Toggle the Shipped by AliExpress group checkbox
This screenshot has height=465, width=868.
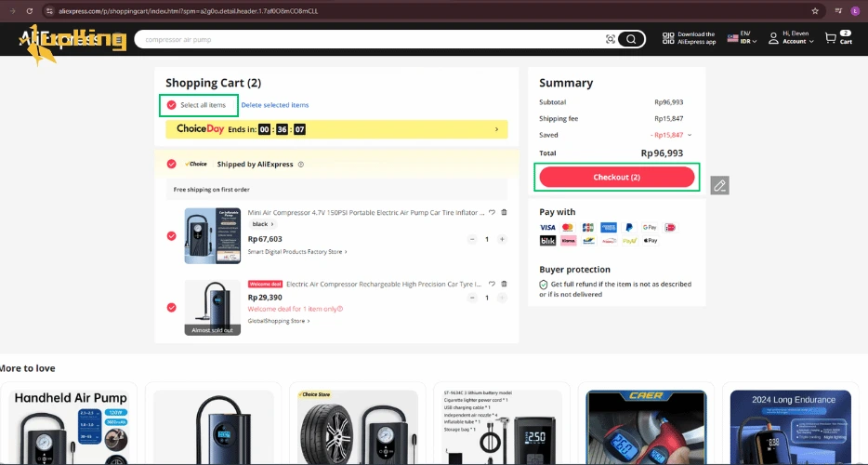[x=172, y=164]
